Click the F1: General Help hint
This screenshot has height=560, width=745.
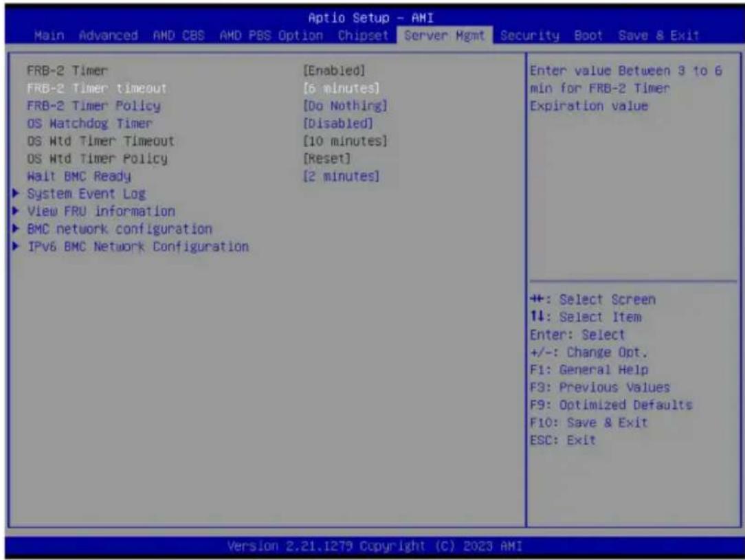(x=589, y=370)
